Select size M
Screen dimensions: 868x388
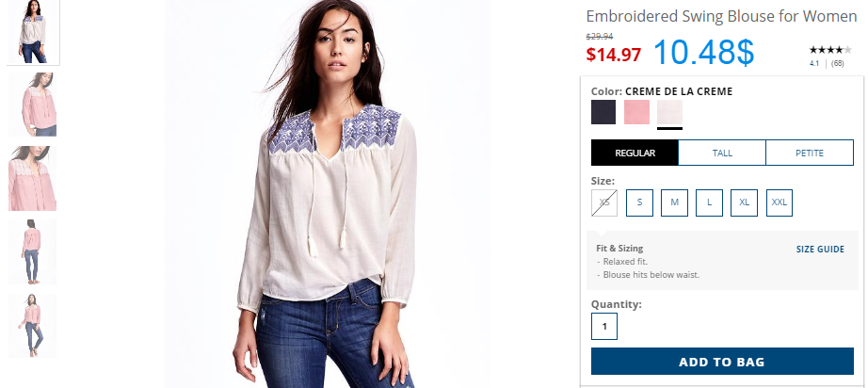[674, 202]
